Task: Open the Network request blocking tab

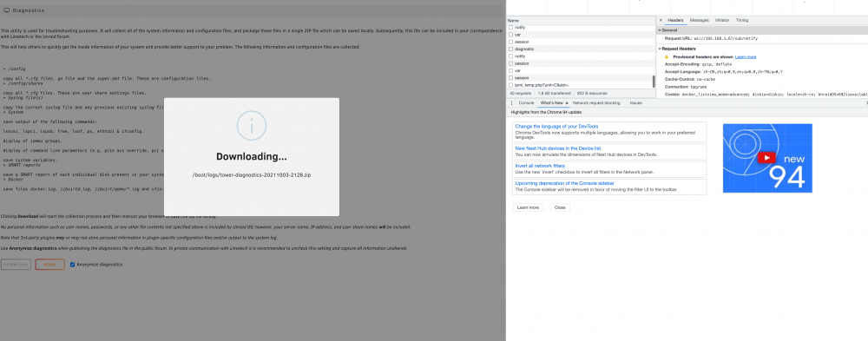Action: (596, 103)
